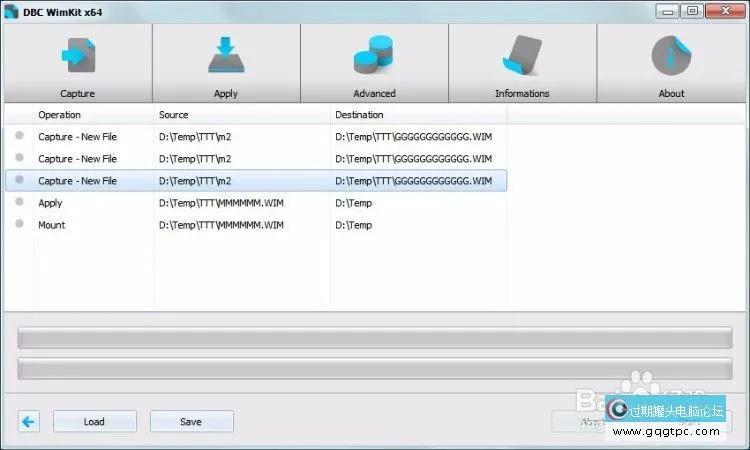
Task: Open the About icon
Action: [x=671, y=57]
